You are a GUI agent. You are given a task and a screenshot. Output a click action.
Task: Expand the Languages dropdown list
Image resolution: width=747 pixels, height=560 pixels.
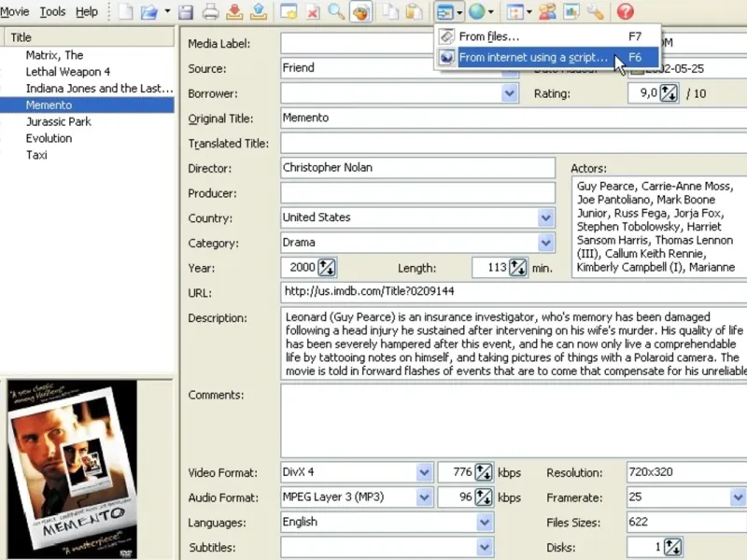coord(485,523)
